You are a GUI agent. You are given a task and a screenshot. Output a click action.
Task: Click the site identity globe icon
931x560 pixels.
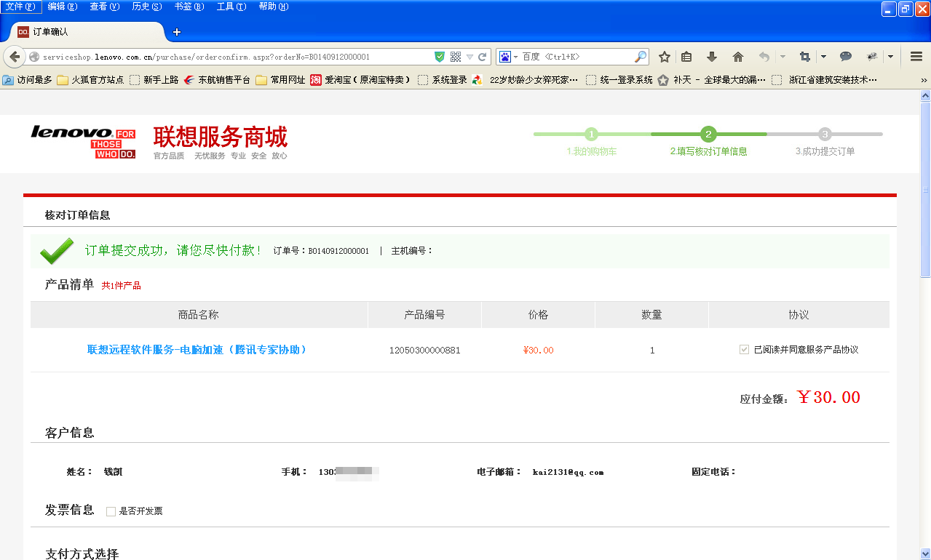pos(33,57)
